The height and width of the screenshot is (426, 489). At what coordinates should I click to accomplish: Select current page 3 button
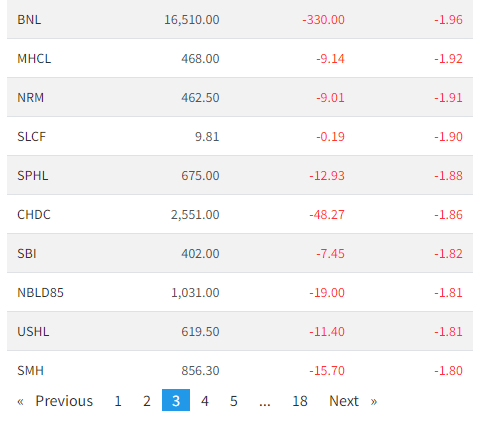(x=176, y=400)
